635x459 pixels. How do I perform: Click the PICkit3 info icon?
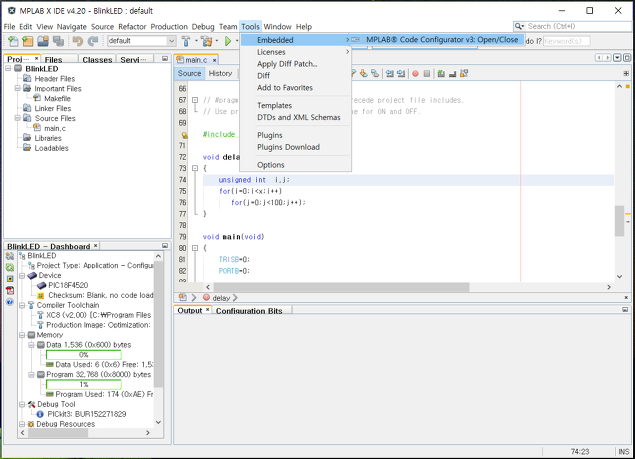click(x=40, y=414)
